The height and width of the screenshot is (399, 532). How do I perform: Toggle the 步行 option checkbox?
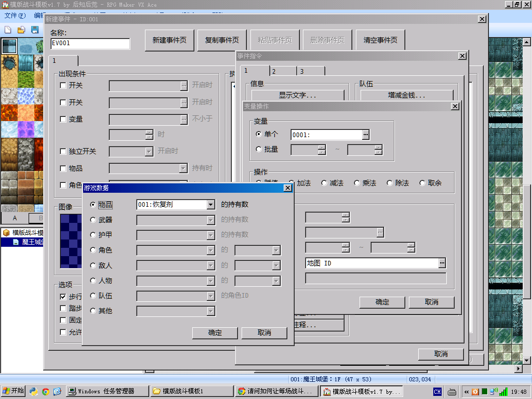coord(63,297)
